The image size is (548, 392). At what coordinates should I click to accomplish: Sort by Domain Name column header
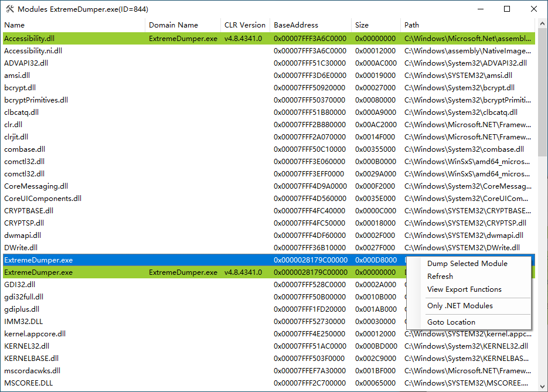coord(183,25)
